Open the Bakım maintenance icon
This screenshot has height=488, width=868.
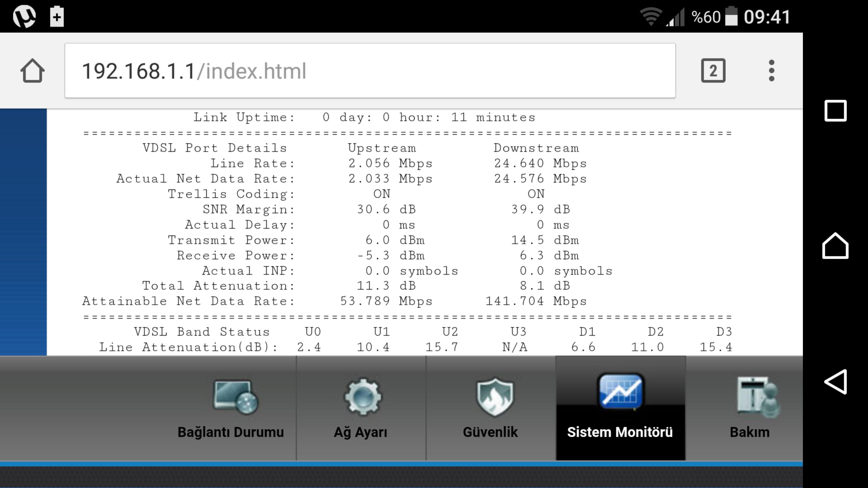(758, 397)
